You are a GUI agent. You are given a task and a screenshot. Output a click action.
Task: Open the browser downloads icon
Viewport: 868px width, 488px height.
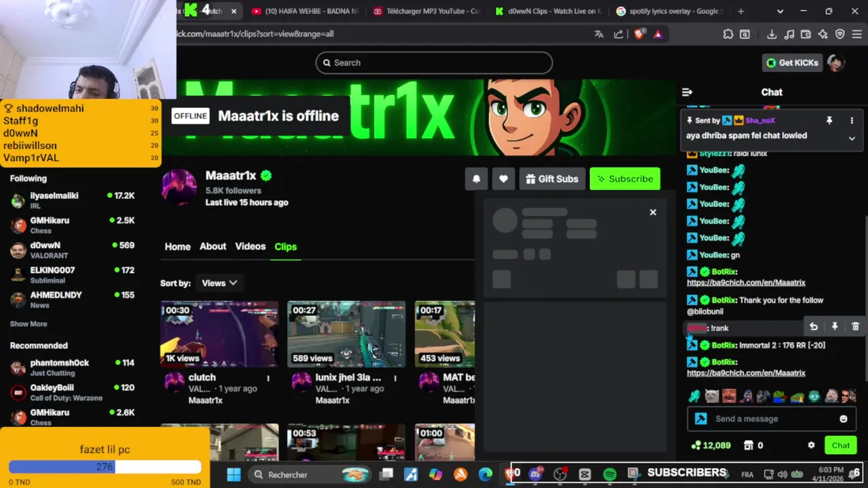point(772,34)
